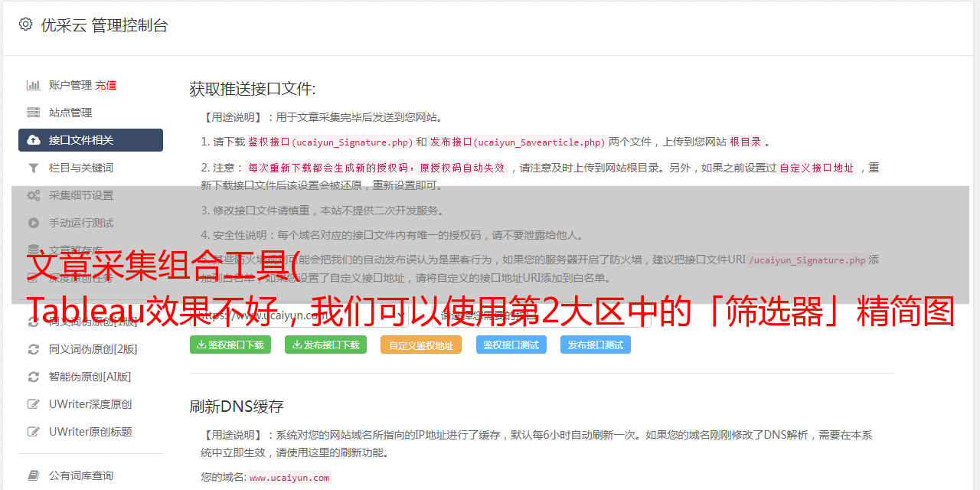
Task: Click the 刷新DNS缓存 heading
Action: [x=237, y=406]
